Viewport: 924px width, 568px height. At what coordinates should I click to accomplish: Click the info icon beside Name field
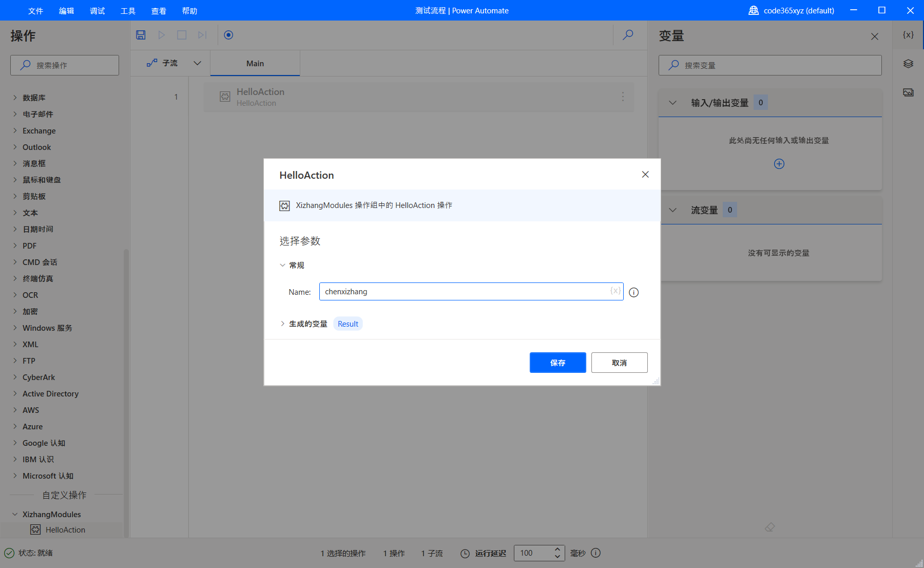tap(634, 292)
